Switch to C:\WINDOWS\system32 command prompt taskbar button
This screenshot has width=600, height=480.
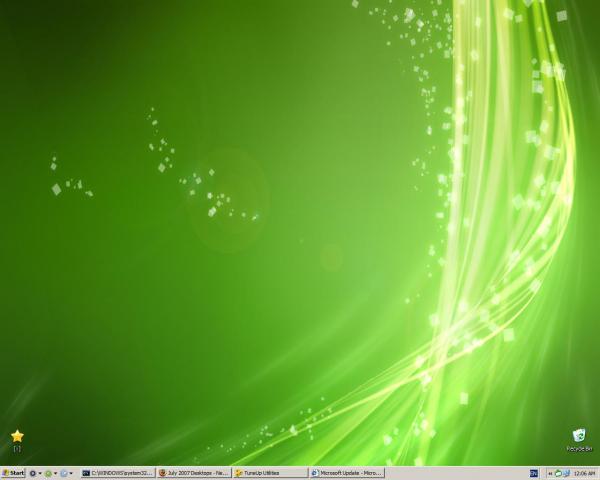coord(118,473)
